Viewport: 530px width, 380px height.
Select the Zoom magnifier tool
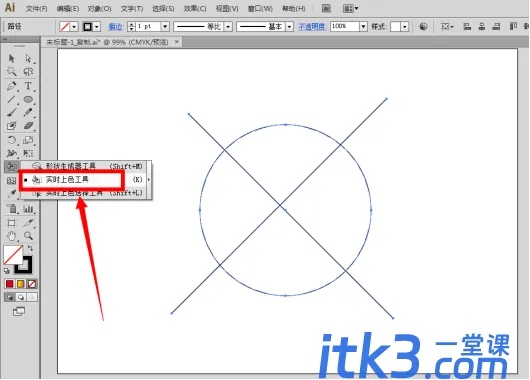point(28,236)
